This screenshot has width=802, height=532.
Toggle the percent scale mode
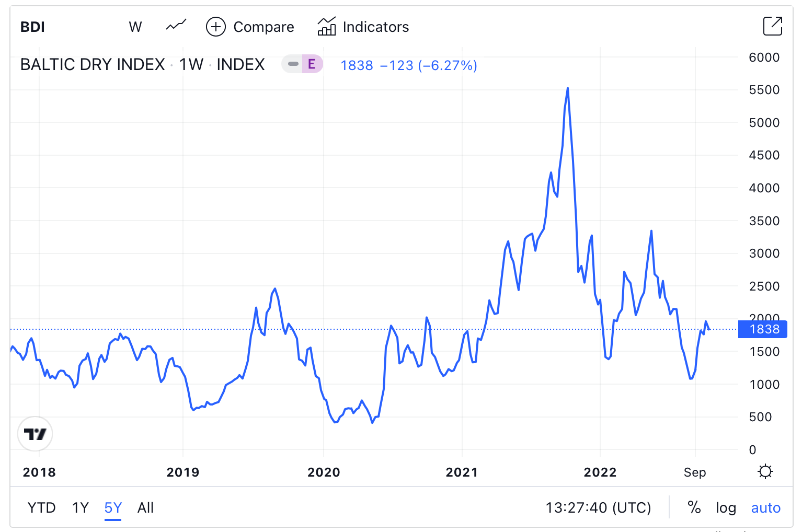(694, 507)
